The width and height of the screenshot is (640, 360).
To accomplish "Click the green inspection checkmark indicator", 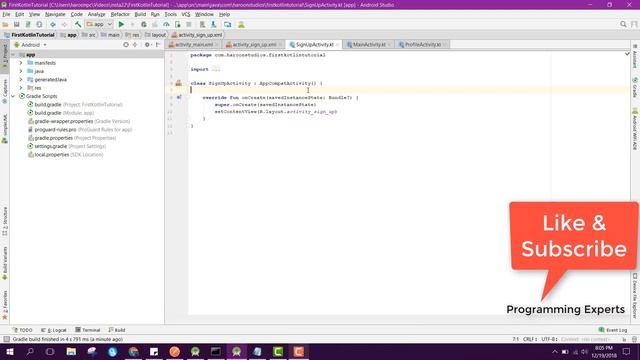I will (627, 54).
